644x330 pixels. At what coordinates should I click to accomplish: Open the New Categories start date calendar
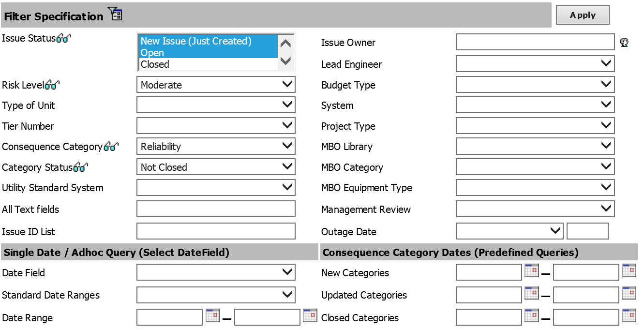pyautogui.click(x=532, y=270)
